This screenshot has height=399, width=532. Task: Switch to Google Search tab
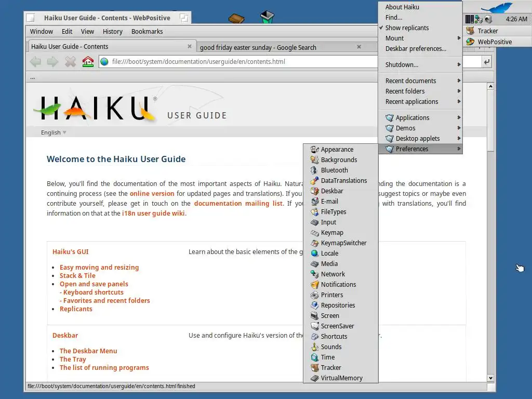[x=281, y=47]
